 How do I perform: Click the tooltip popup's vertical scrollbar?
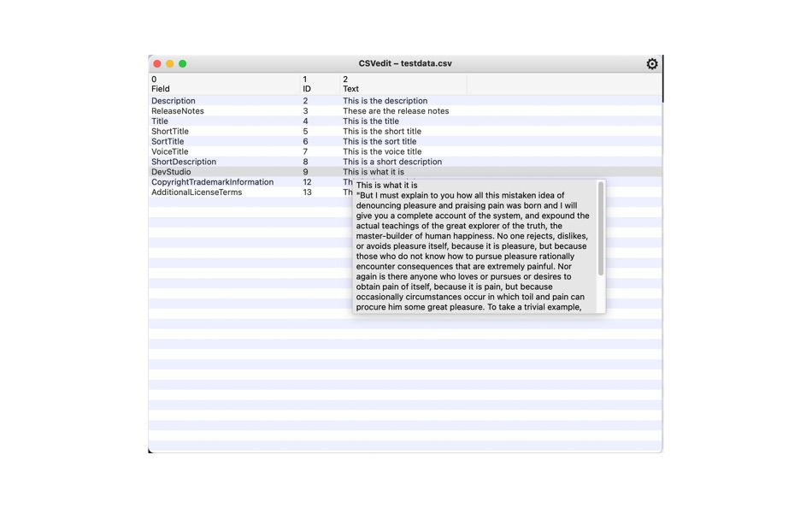tap(601, 228)
